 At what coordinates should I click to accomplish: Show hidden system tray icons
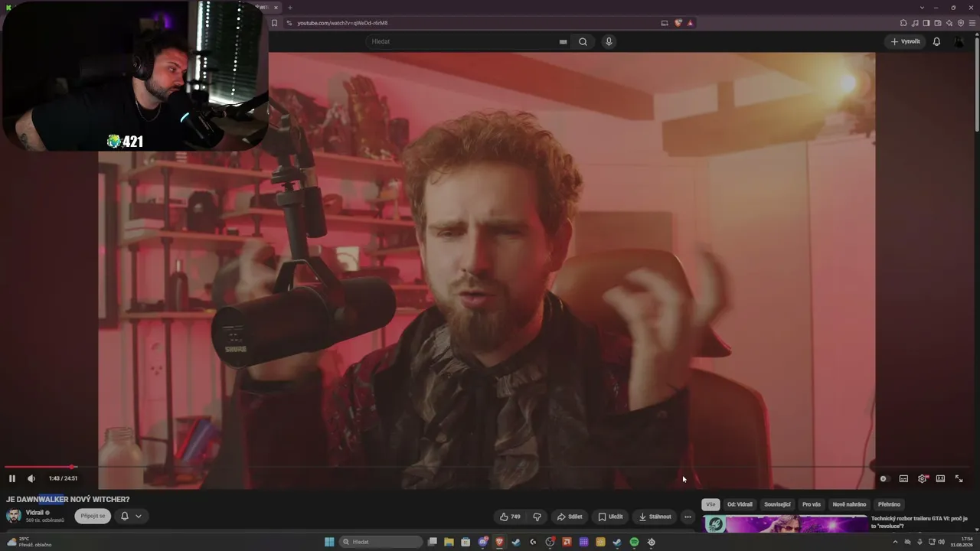tap(895, 542)
